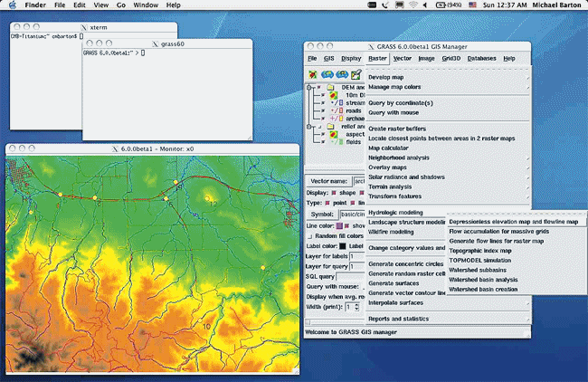The image size is (588, 382).
Task: Click in the grass60 terminal window
Action: 167,94
